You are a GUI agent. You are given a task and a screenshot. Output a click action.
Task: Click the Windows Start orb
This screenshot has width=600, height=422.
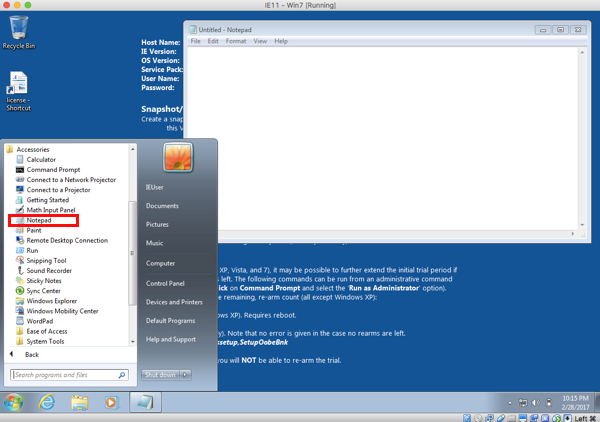tap(13, 402)
